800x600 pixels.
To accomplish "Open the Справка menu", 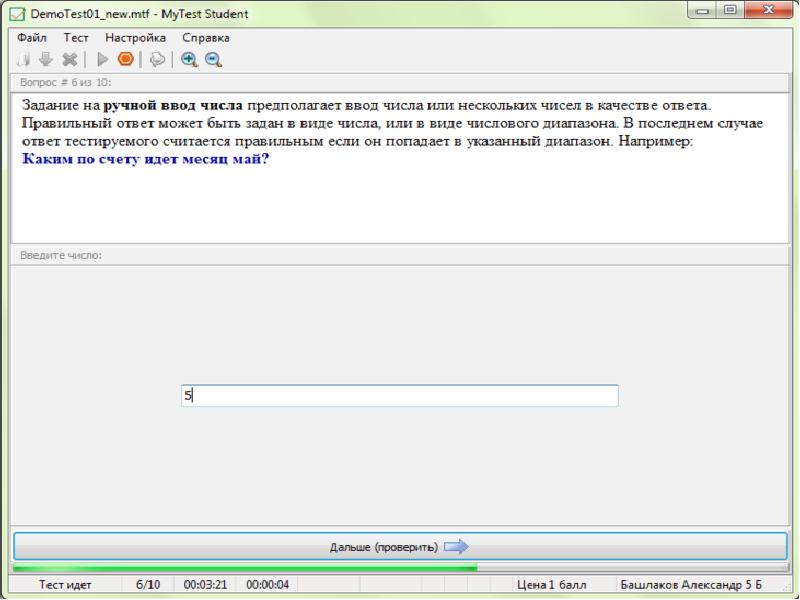I will 205,37.
